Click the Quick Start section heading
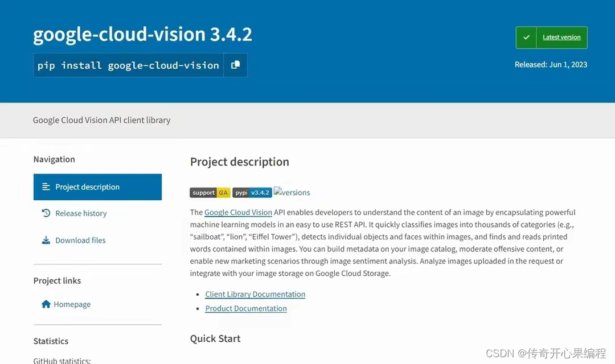The image size is (615, 364). coord(215,338)
